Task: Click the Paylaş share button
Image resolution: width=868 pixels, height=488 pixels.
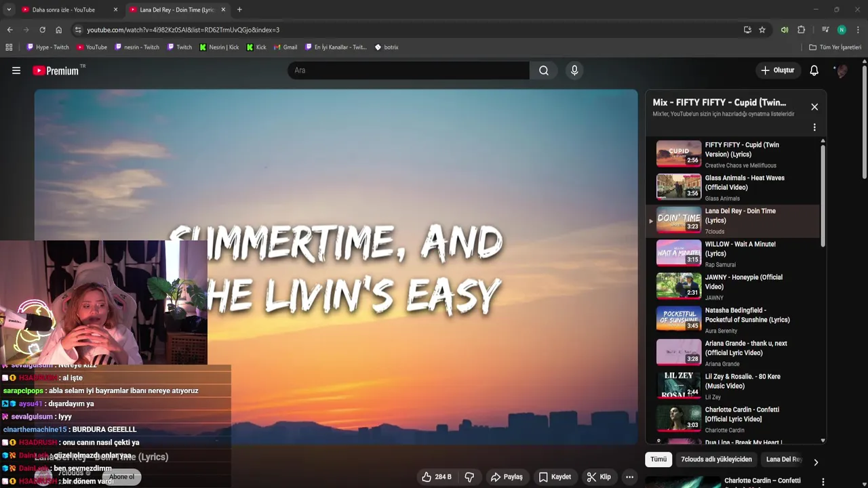Action: click(507, 477)
